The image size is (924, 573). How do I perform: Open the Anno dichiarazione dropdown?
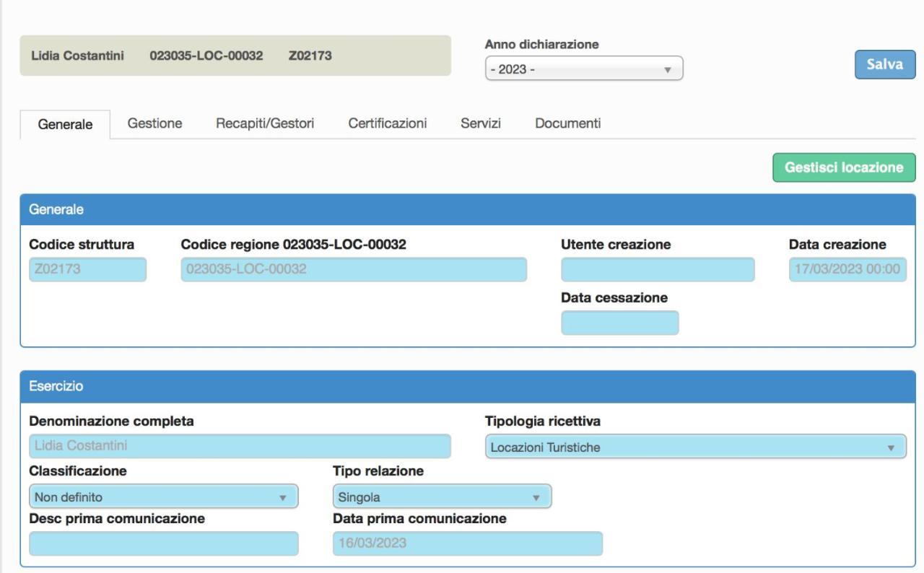pyautogui.click(x=584, y=69)
